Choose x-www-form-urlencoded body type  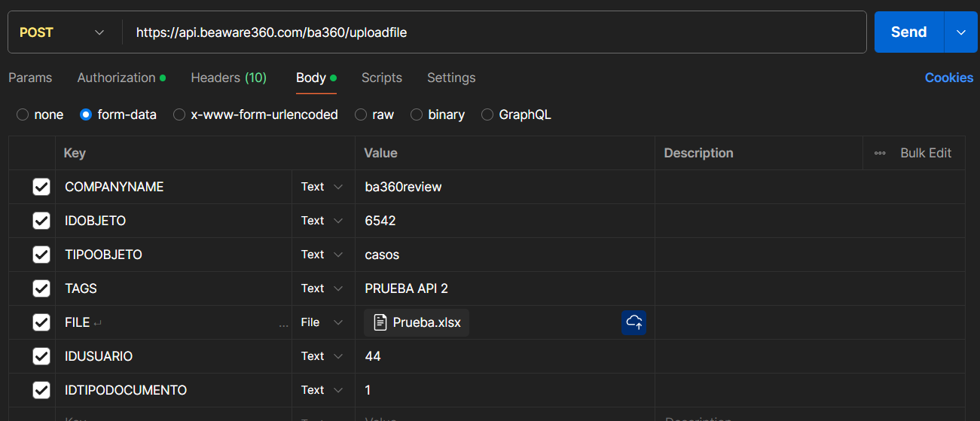coord(179,114)
